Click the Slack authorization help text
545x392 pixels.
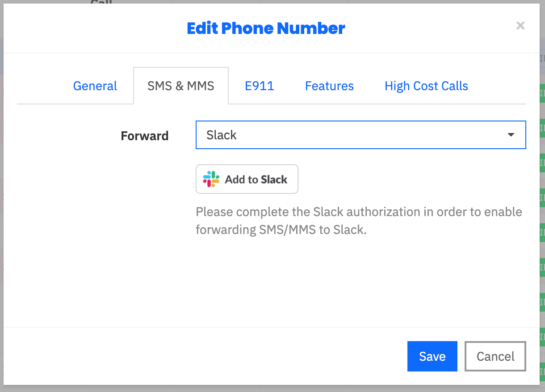click(359, 221)
